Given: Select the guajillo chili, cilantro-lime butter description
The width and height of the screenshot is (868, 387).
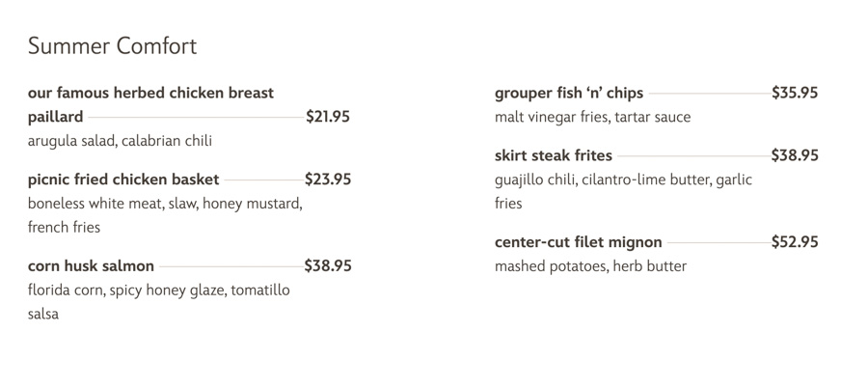Looking at the screenshot, I should pos(623,180).
